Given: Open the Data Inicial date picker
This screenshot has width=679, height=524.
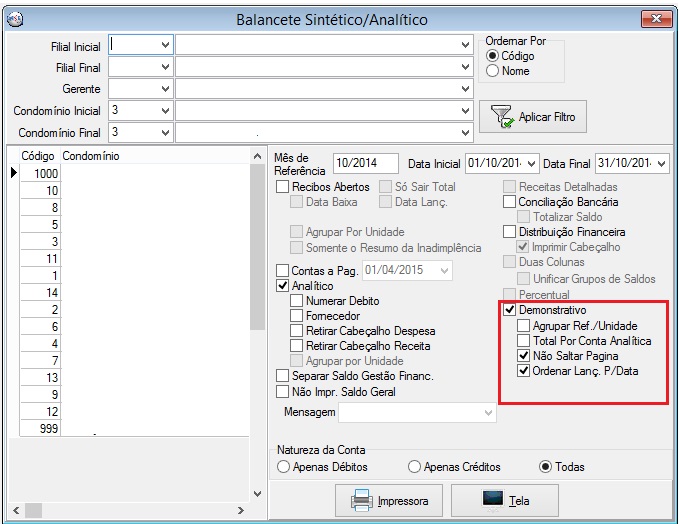Looking at the screenshot, I should coord(531,164).
